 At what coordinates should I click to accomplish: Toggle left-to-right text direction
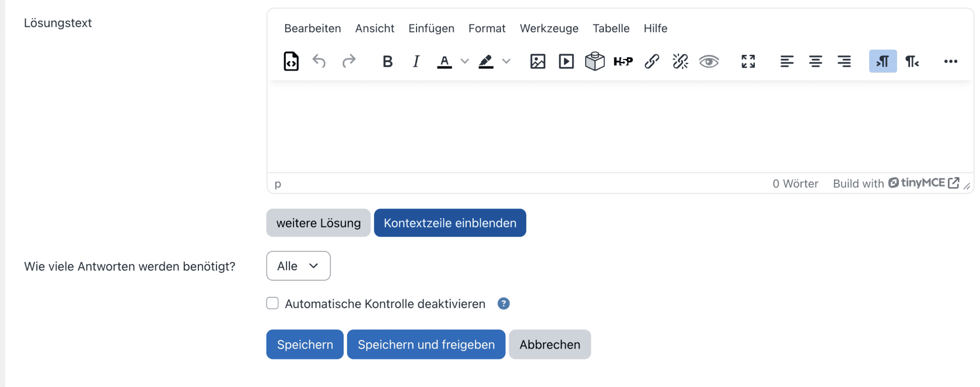883,61
